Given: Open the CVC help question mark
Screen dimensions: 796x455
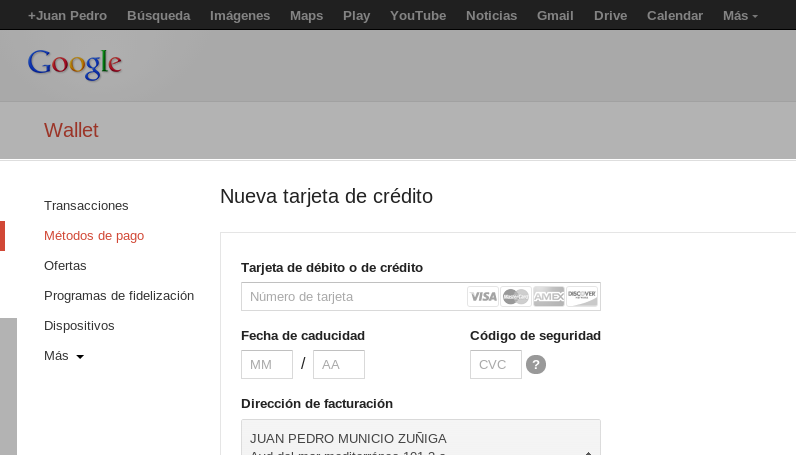Looking at the screenshot, I should 536,365.
